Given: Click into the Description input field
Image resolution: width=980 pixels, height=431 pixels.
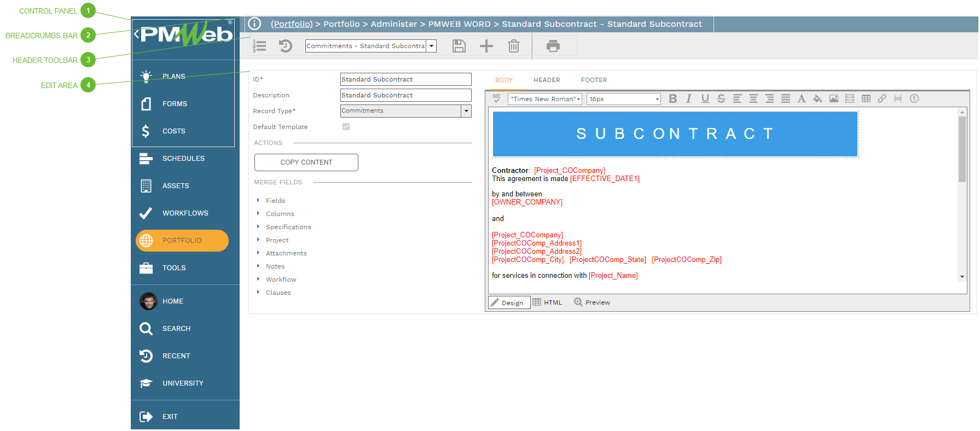Looking at the screenshot, I should coord(405,95).
